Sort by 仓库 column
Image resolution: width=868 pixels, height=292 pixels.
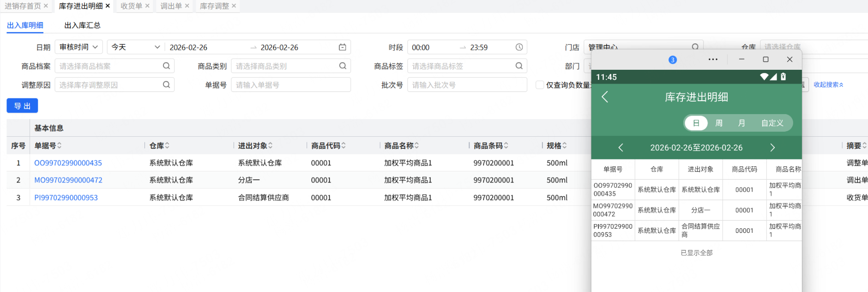[167, 146]
